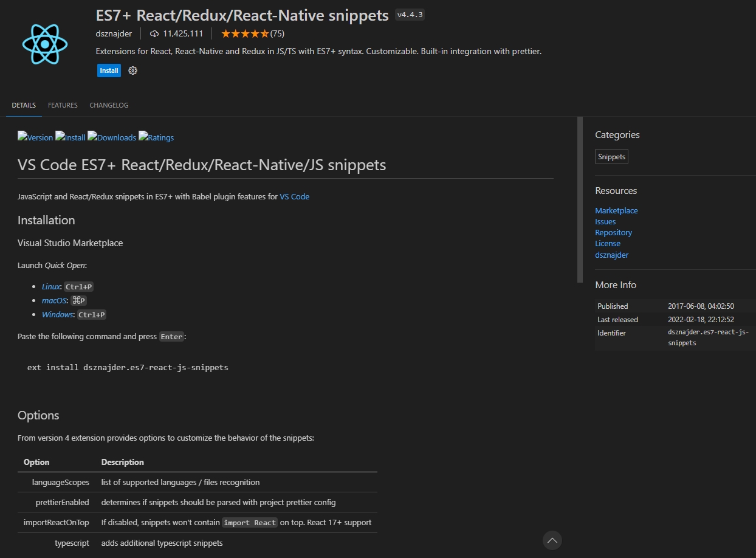
Task: Click the Snippets category tag
Action: tap(611, 157)
